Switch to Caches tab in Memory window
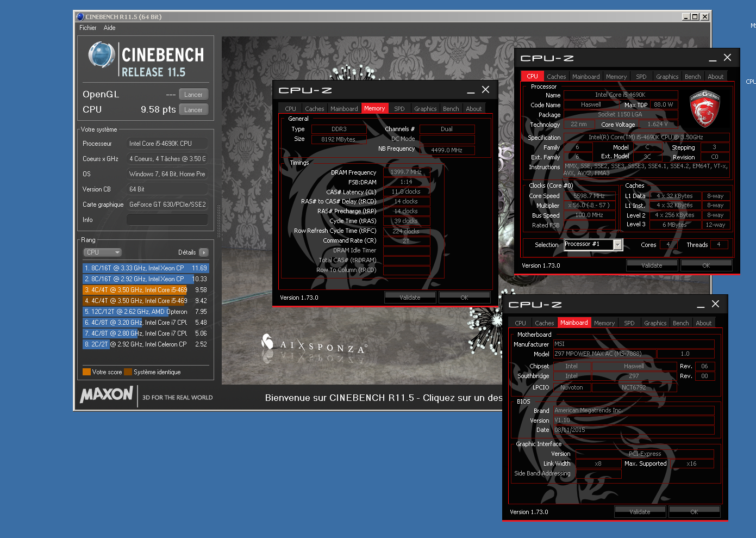The width and height of the screenshot is (756, 538). click(314, 109)
